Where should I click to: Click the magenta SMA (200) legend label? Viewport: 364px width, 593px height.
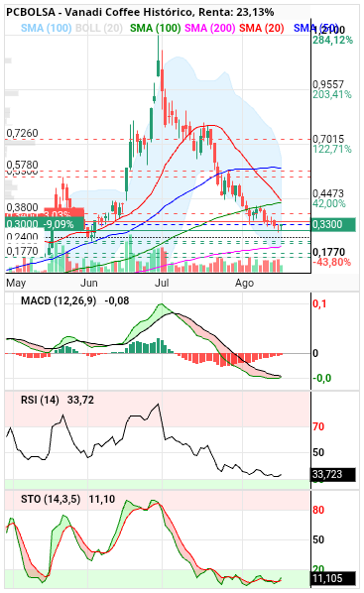209,28
